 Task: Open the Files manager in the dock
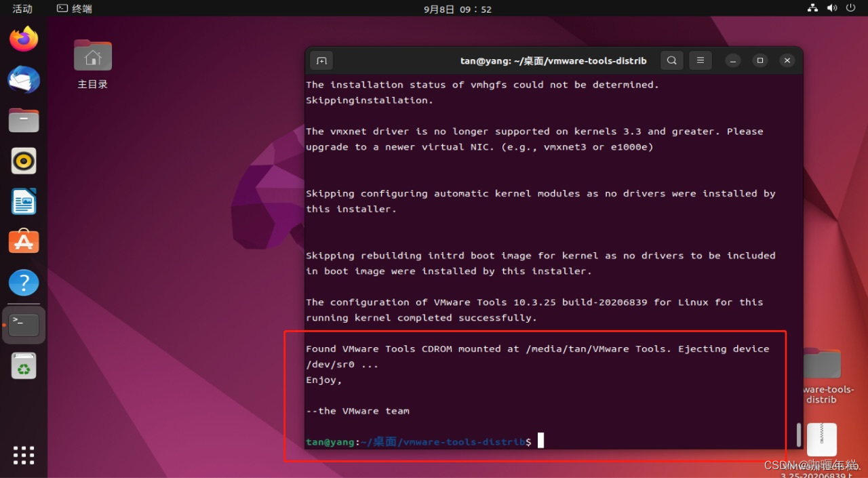coord(24,121)
